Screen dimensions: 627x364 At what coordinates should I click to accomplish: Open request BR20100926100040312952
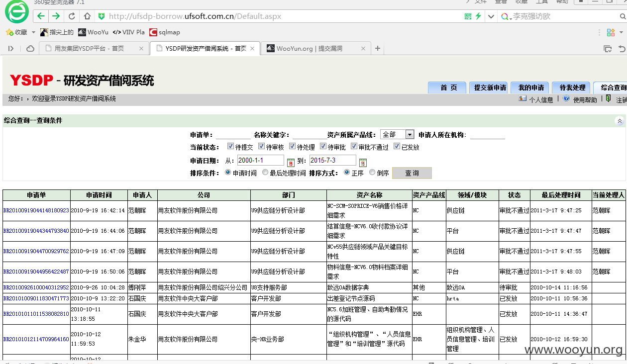pyautogui.click(x=36, y=288)
